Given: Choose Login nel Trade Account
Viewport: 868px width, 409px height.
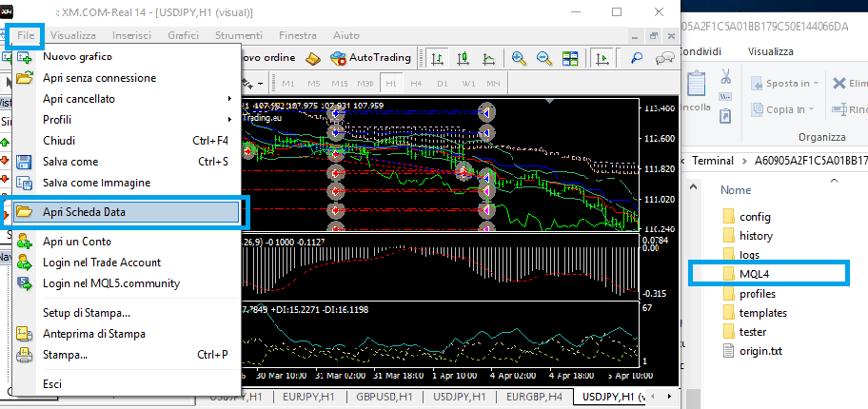Looking at the screenshot, I should (127, 263).
